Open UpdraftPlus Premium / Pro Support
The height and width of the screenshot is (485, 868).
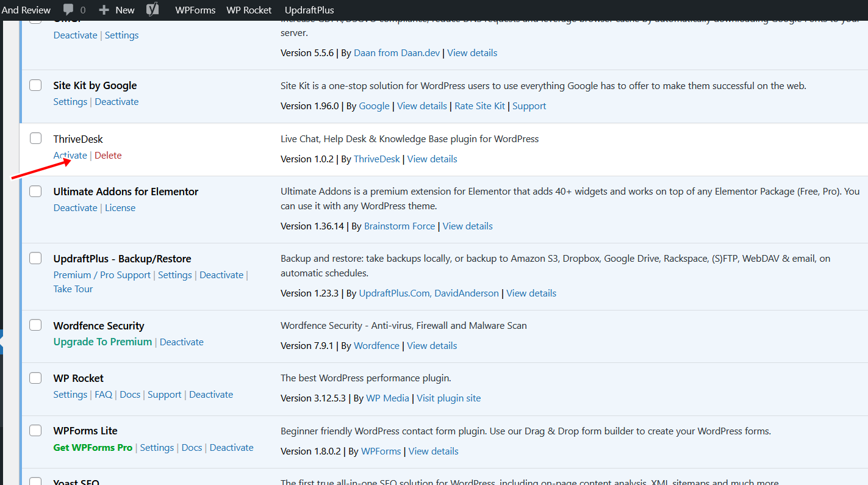coord(102,275)
